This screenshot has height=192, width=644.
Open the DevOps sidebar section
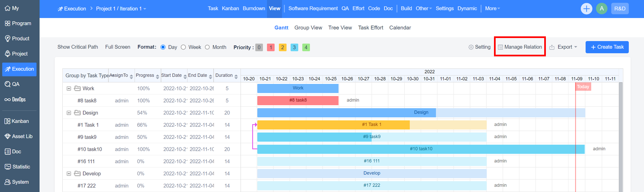click(15, 99)
